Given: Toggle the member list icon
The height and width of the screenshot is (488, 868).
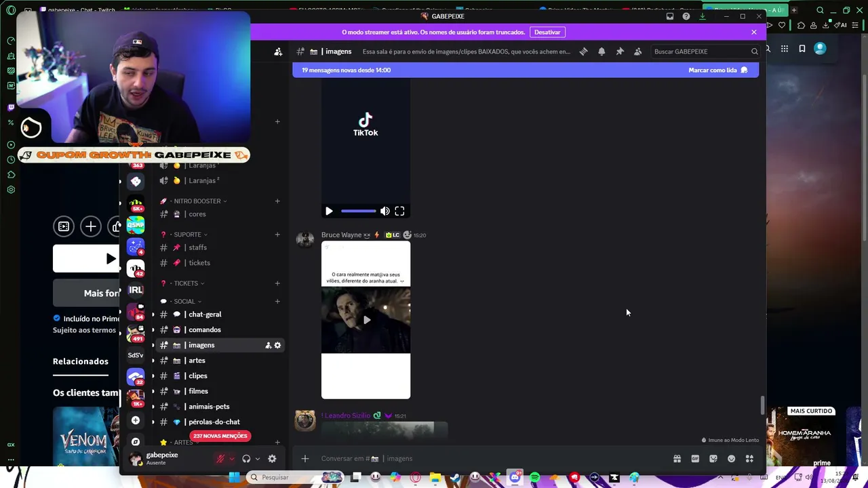Looking at the screenshot, I should click(637, 52).
